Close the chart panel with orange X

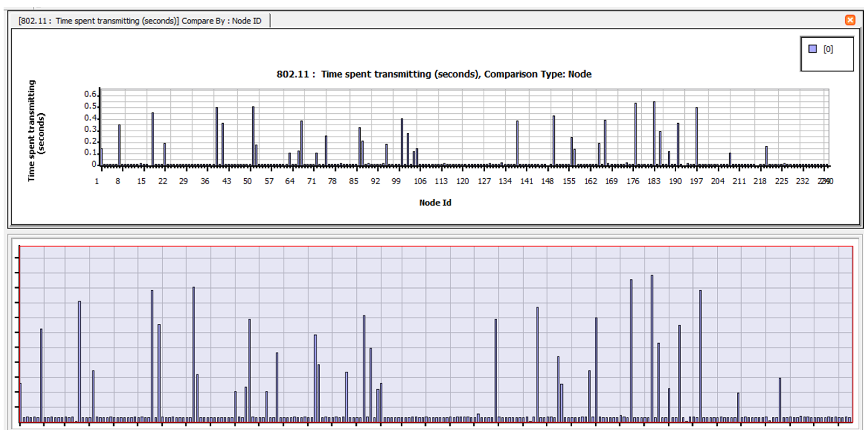coord(850,20)
